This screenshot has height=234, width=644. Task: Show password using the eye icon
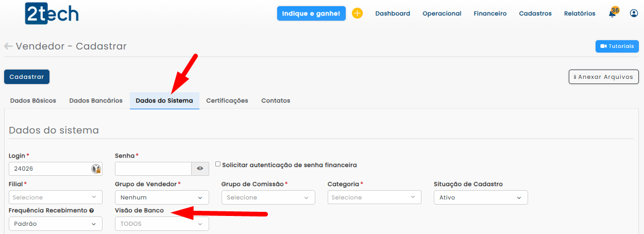pyautogui.click(x=200, y=169)
